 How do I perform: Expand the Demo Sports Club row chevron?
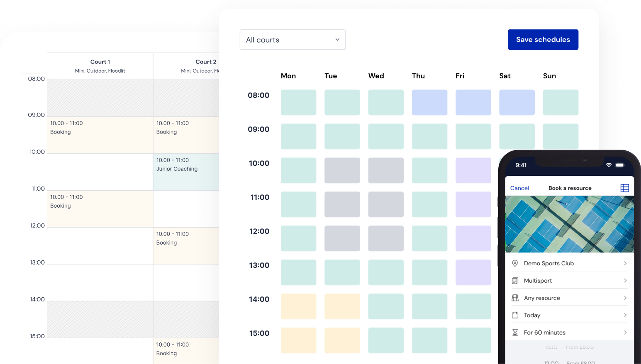pos(625,263)
